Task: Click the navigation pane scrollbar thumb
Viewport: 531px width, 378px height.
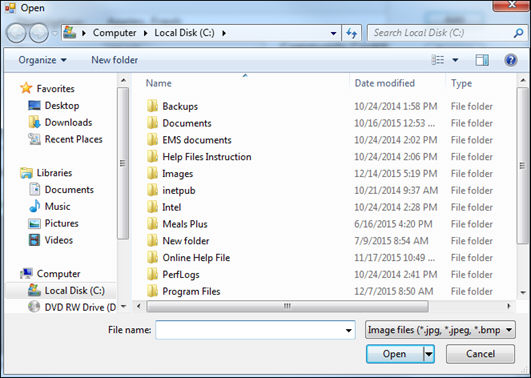Action: [x=123, y=163]
